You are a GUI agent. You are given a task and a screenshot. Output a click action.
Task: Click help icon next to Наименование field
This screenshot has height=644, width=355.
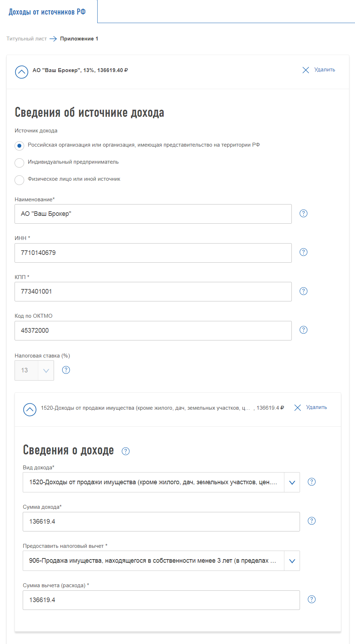coord(304,213)
